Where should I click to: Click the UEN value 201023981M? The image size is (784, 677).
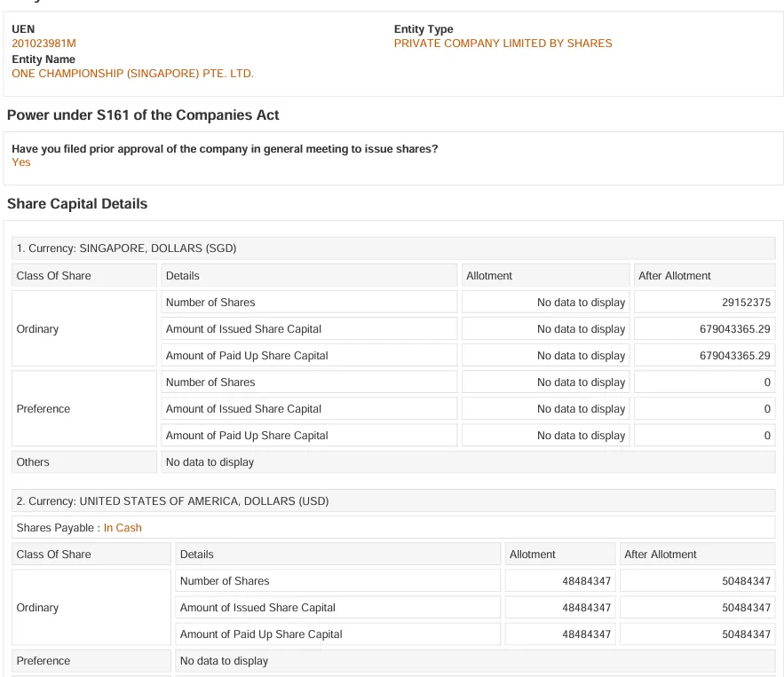[44, 43]
